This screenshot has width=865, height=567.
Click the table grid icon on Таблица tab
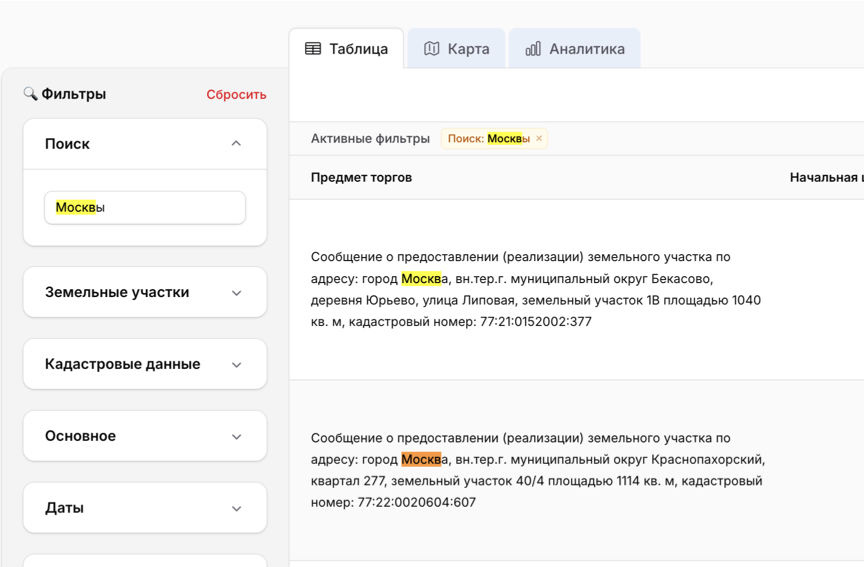(x=313, y=49)
